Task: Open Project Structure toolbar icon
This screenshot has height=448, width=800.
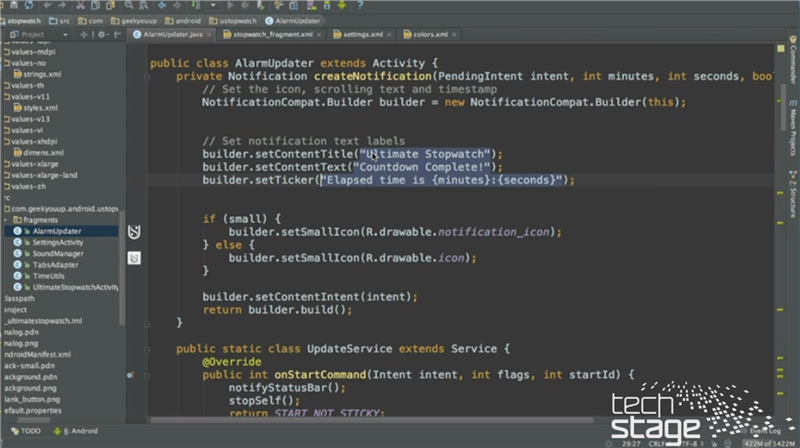Action: [294, 5]
